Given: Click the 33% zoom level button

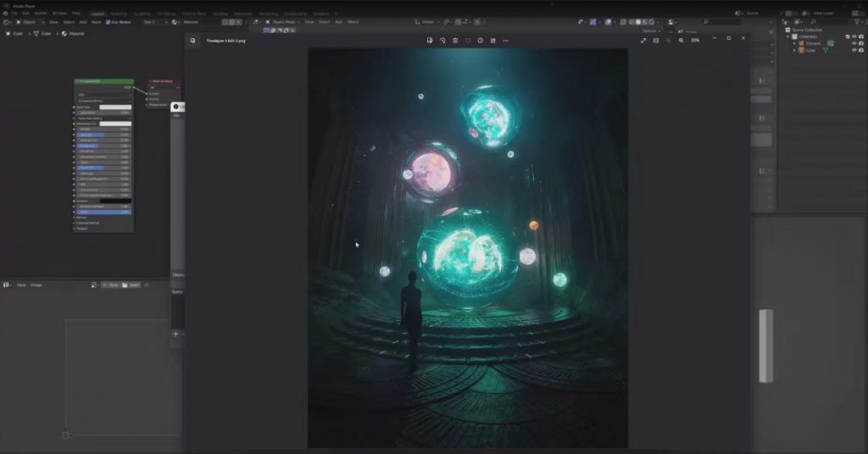Looking at the screenshot, I should tap(695, 41).
